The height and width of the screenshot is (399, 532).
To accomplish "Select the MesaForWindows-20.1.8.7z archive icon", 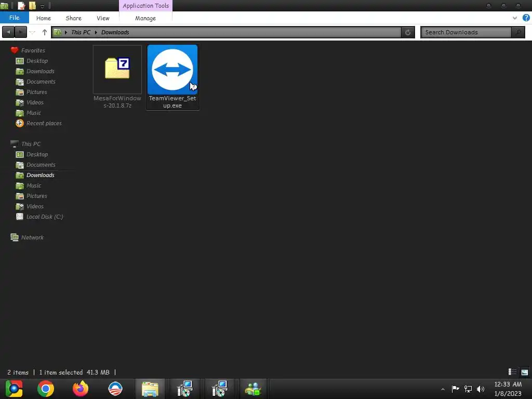I will tap(117, 70).
